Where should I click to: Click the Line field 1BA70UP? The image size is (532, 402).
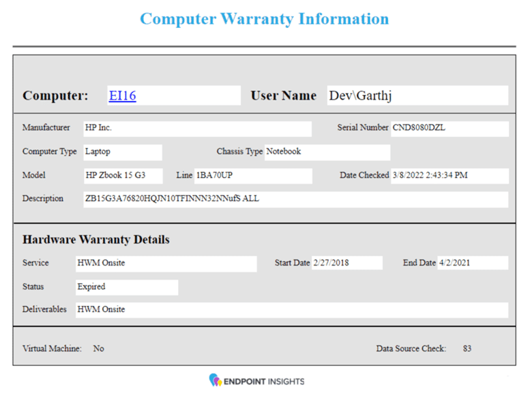[252, 175]
